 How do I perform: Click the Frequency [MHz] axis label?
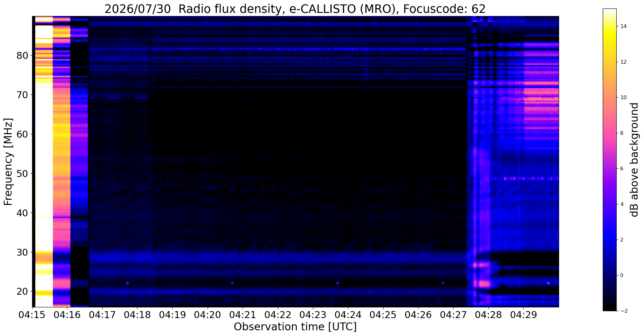(8, 162)
